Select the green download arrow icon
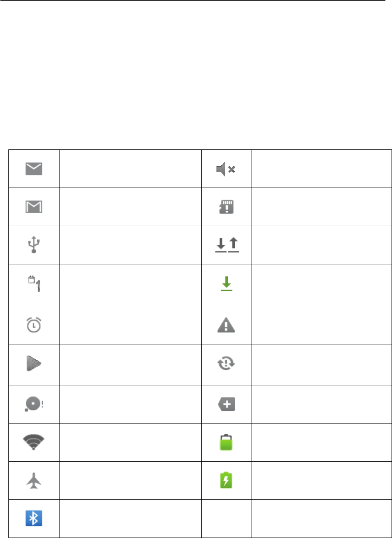The image size is (392, 538). (x=226, y=284)
